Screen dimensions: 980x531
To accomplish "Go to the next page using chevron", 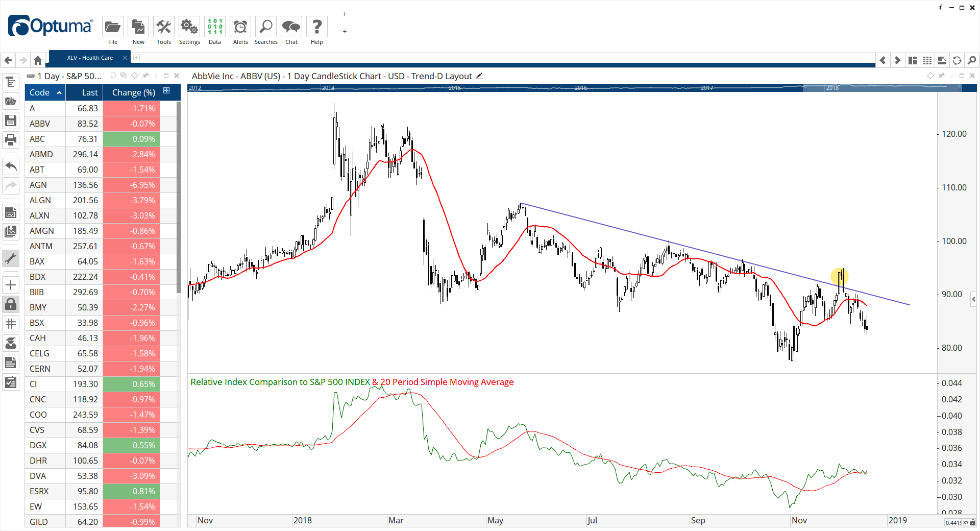I will click(x=897, y=60).
